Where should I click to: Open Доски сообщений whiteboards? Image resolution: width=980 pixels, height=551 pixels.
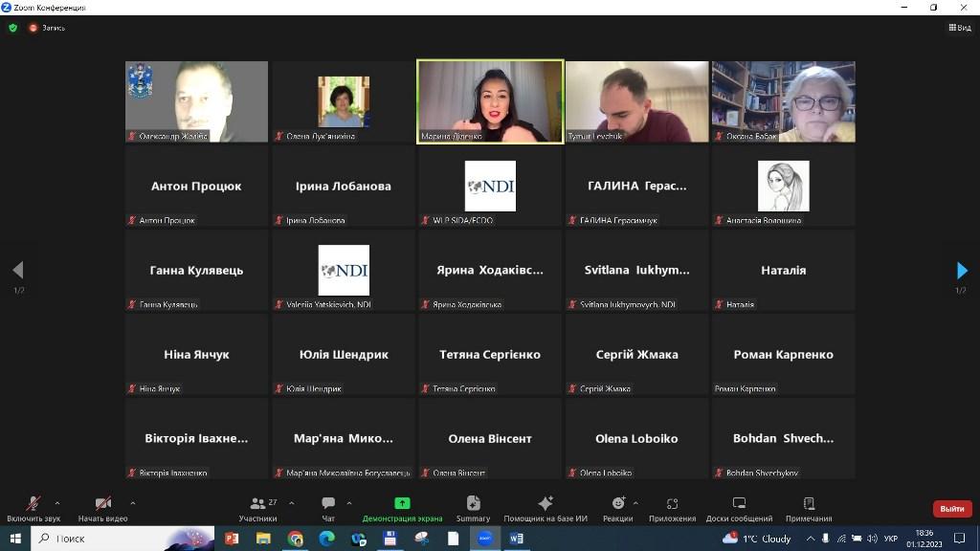click(x=739, y=509)
